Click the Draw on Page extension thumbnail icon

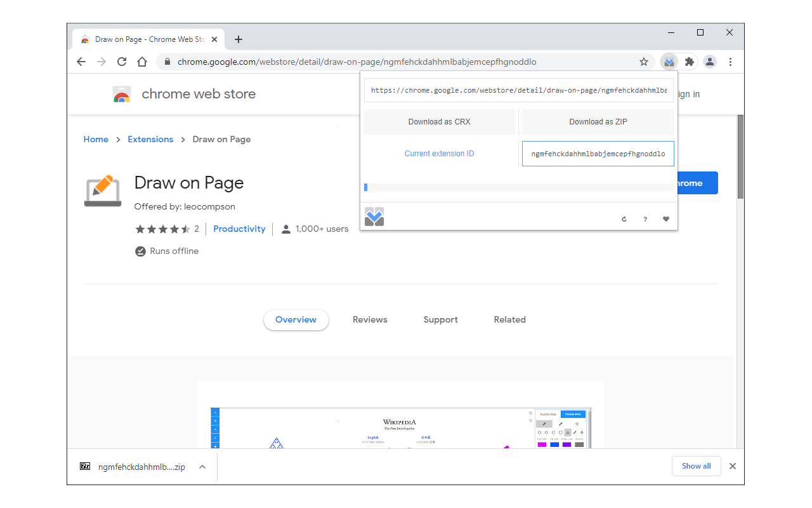click(x=102, y=190)
